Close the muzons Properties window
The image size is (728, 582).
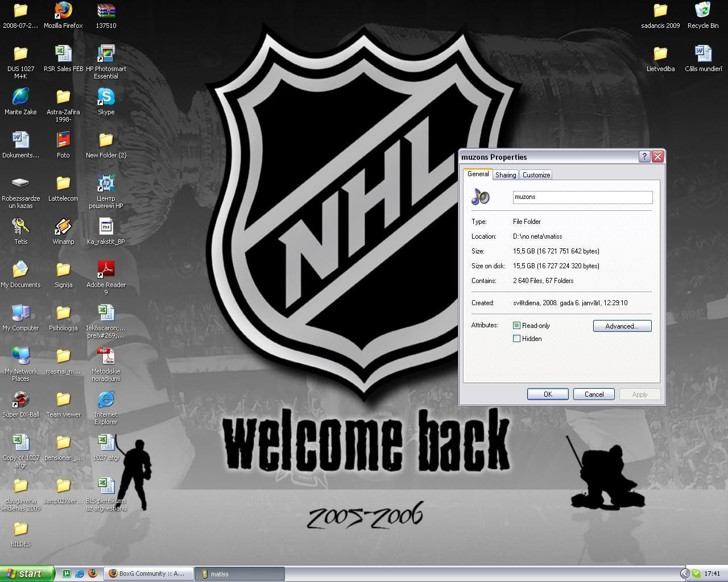657,157
